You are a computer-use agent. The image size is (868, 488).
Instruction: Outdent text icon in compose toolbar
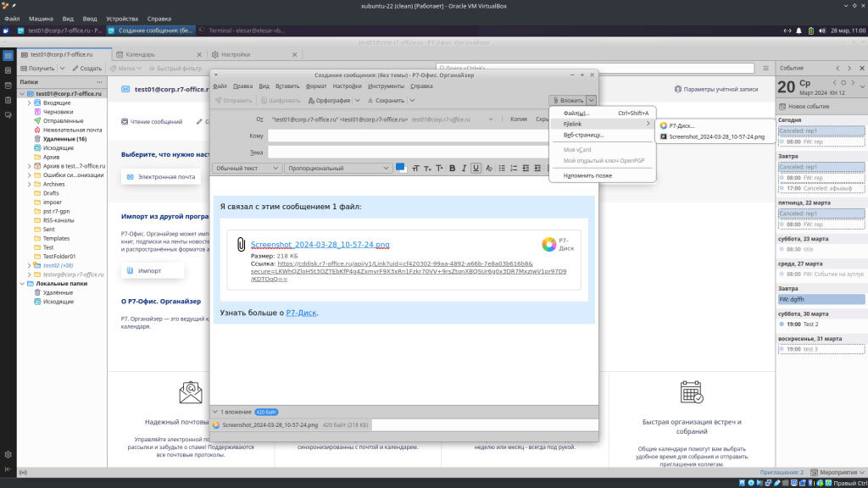point(526,169)
